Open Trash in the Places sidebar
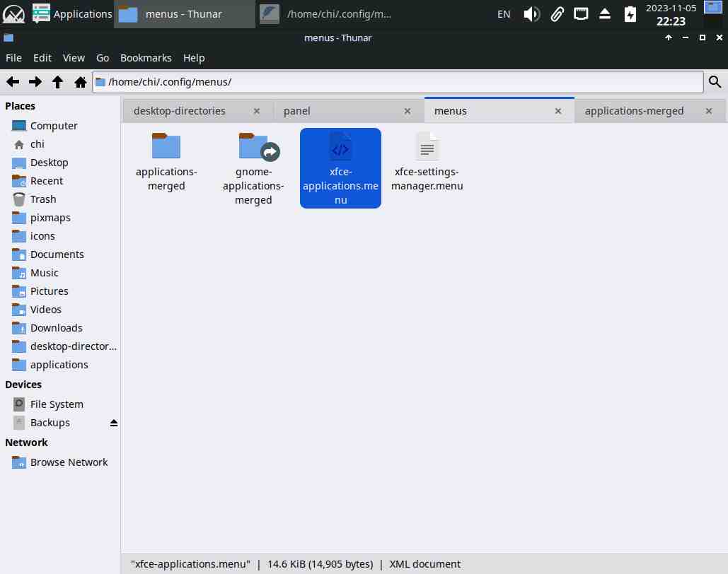Image resolution: width=728 pixels, height=574 pixels. coord(43,199)
